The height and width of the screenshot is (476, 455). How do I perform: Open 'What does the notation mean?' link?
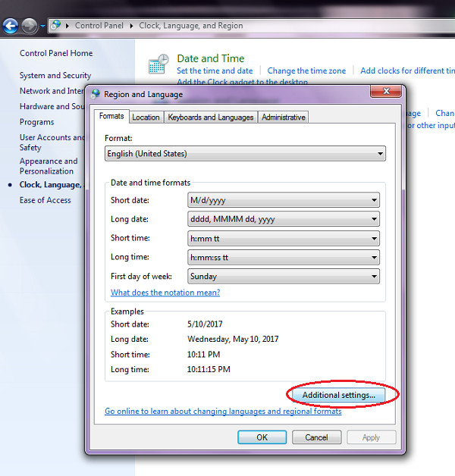[x=165, y=293]
